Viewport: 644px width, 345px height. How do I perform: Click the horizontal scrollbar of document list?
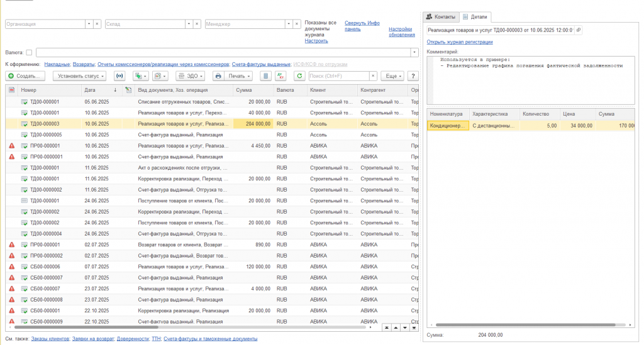point(86,327)
